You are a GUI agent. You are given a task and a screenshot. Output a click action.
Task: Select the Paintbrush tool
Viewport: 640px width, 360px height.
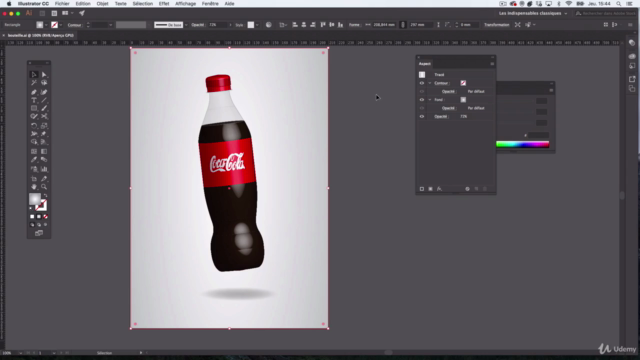tap(44, 109)
